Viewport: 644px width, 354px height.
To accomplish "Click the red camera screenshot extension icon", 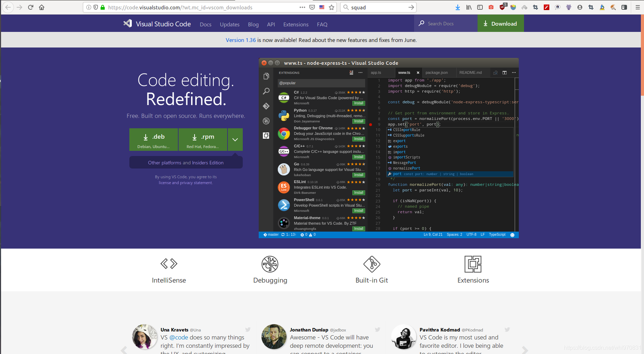I will tap(491, 7).
